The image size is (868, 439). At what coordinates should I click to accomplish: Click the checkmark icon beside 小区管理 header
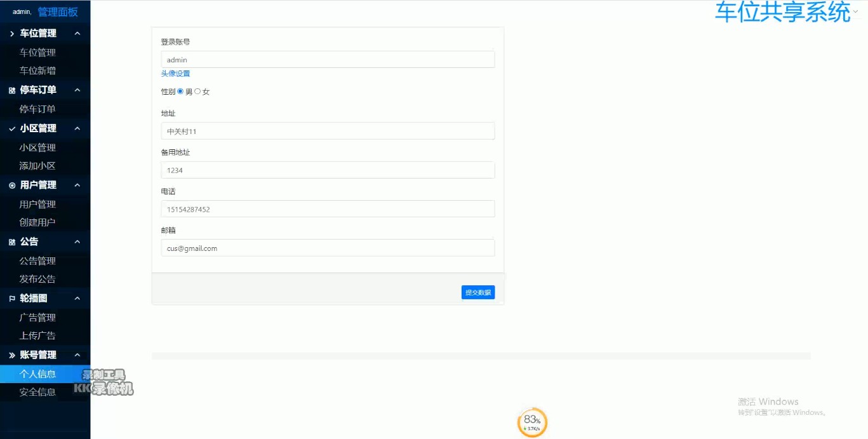pos(12,128)
